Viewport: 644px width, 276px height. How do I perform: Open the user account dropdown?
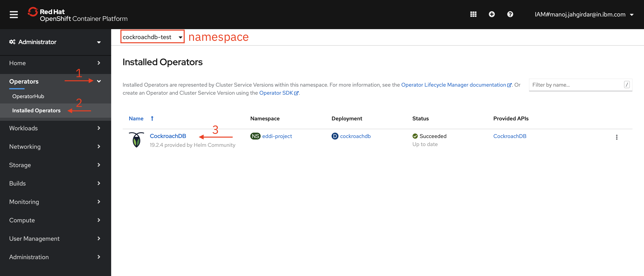pos(583,15)
